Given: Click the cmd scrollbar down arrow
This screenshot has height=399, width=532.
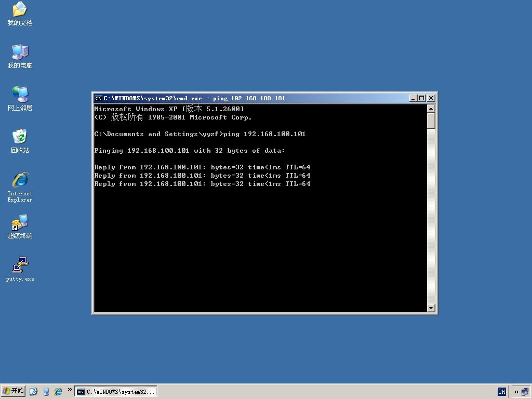Looking at the screenshot, I should coord(431,308).
